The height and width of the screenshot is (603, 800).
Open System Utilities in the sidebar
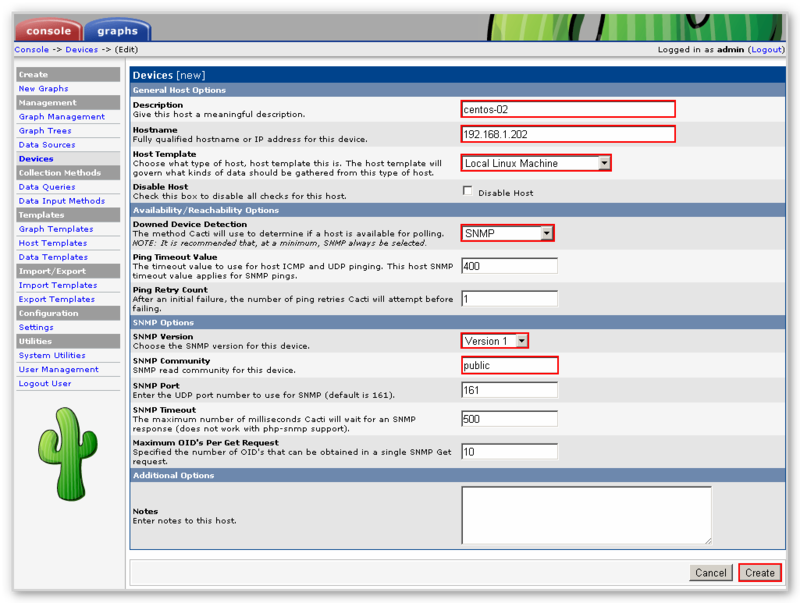pos(52,355)
